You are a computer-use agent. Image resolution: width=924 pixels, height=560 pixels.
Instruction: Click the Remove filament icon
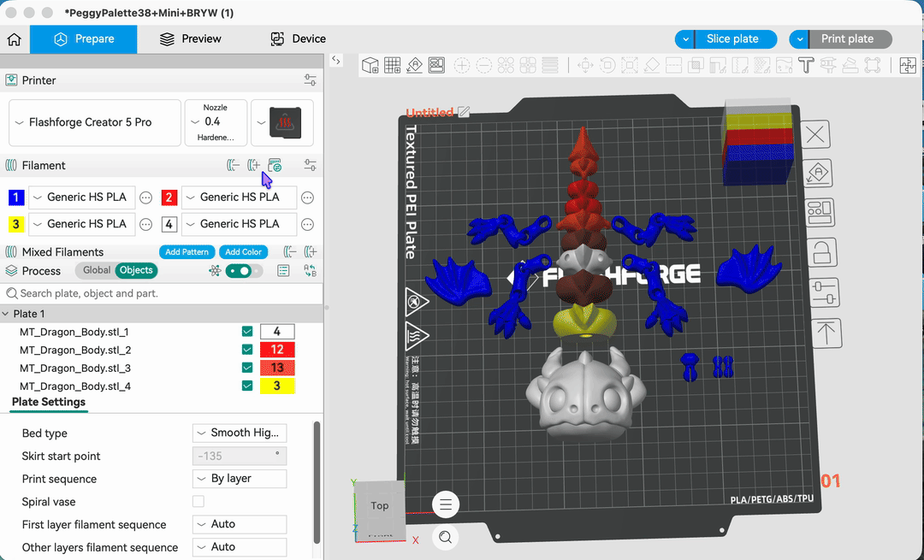[x=233, y=166]
